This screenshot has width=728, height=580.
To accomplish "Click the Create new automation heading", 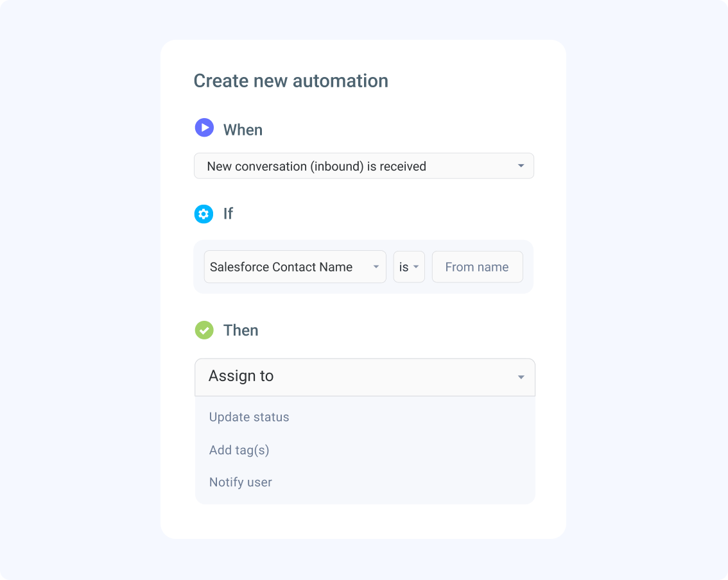I will [291, 80].
